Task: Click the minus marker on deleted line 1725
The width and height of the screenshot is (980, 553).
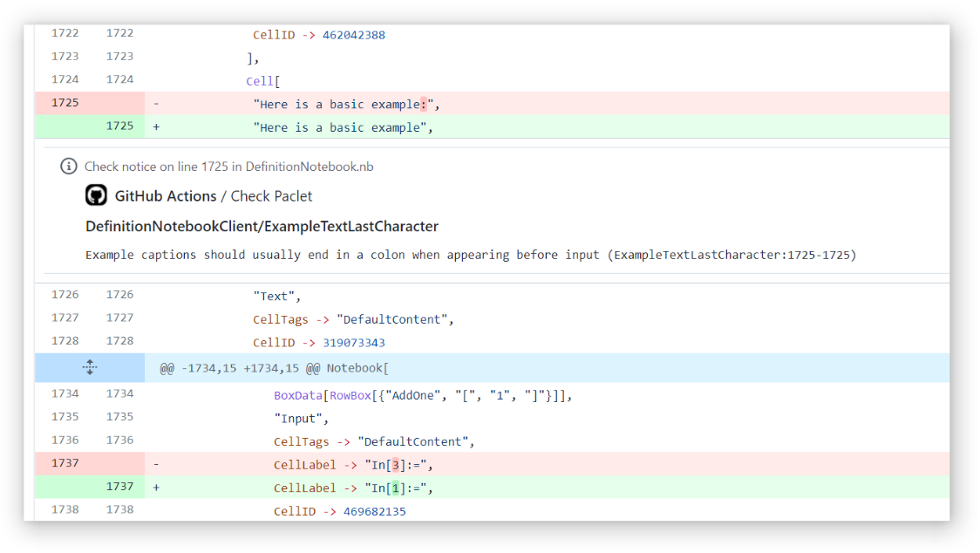Action: click(x=156, y=104)
